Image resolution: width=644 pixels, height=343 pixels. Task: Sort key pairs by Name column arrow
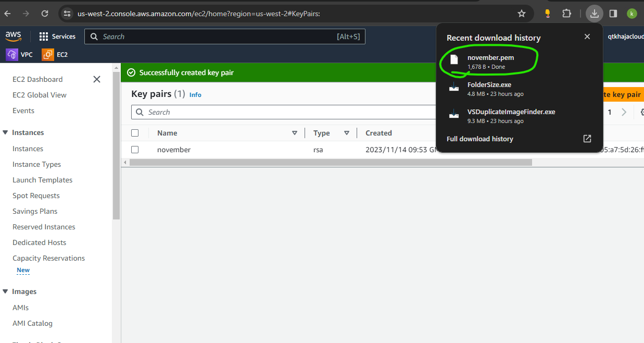coord(295,133)
